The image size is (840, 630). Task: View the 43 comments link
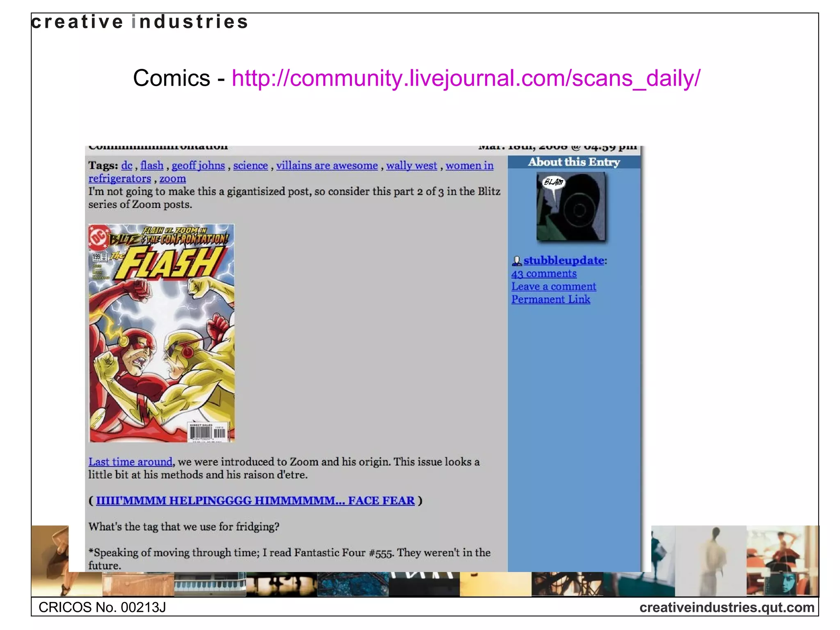tap(544, 274)
